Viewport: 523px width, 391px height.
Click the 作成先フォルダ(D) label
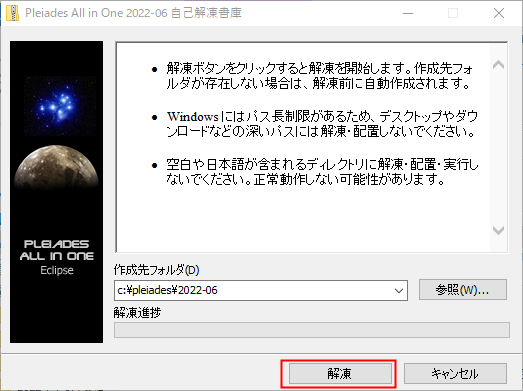(156, 270)
